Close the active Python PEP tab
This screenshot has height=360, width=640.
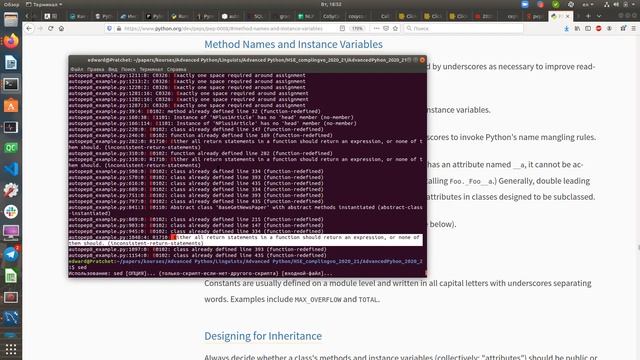[567, 16]
